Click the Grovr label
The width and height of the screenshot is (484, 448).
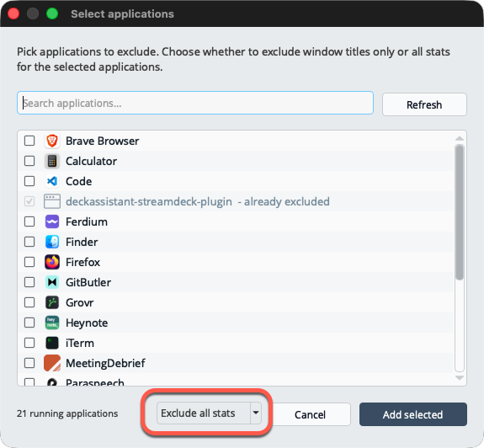[80, 302]
